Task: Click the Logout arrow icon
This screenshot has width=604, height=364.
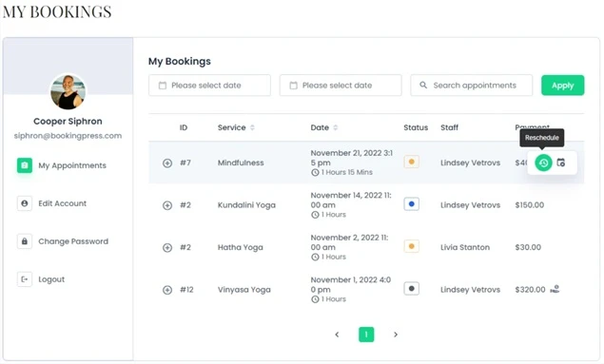Action: (x=25, y=279)
